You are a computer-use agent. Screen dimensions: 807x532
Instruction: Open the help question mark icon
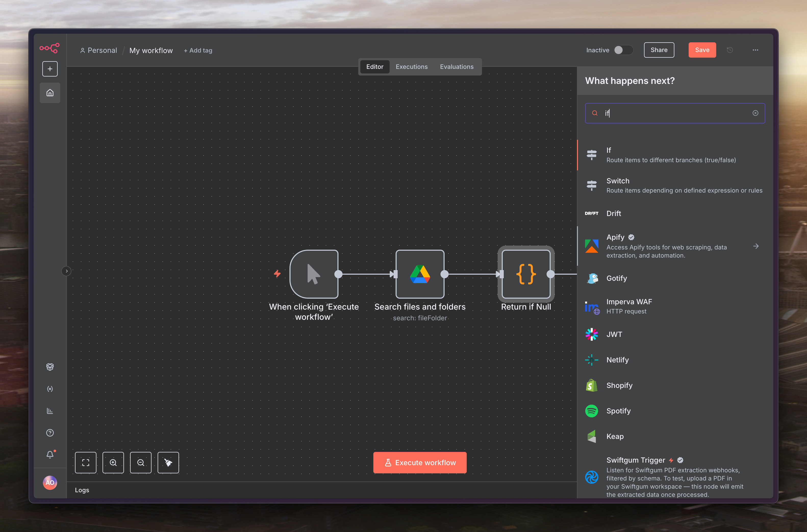50,433
